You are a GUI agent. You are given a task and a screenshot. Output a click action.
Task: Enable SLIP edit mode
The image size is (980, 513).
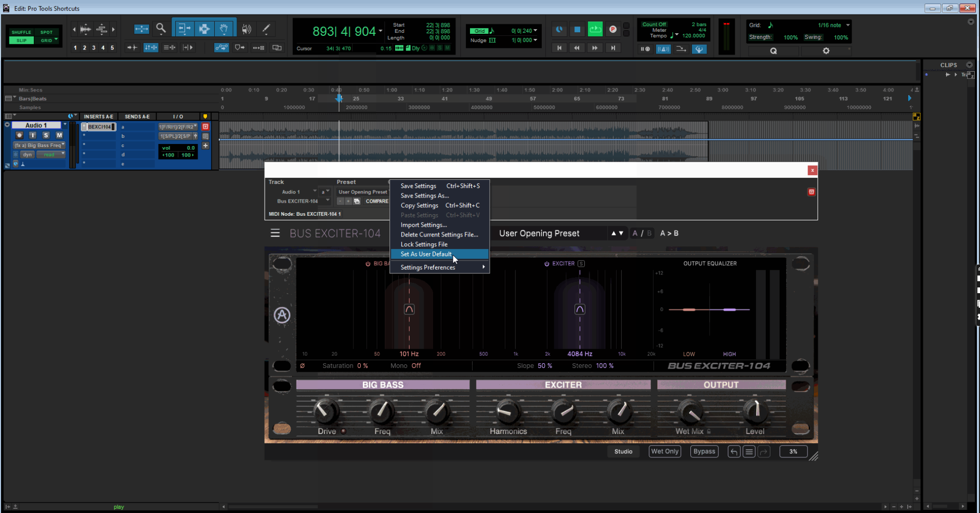coord(21,41)
